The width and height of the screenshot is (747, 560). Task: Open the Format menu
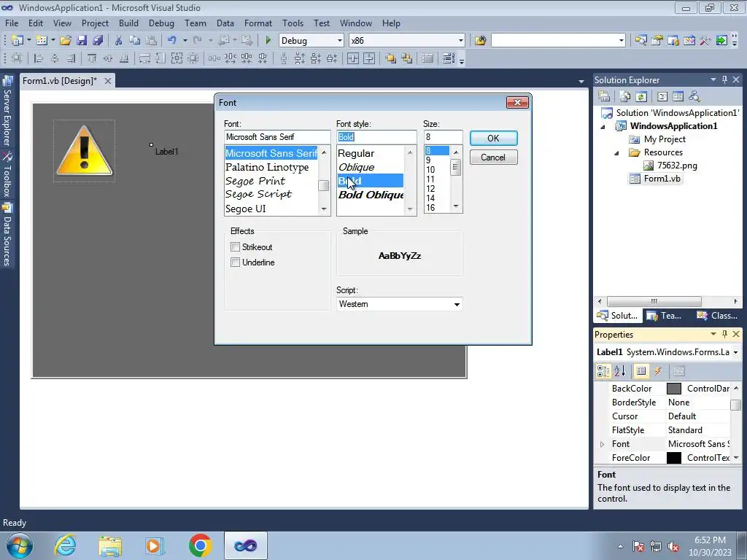coord(258,23)
